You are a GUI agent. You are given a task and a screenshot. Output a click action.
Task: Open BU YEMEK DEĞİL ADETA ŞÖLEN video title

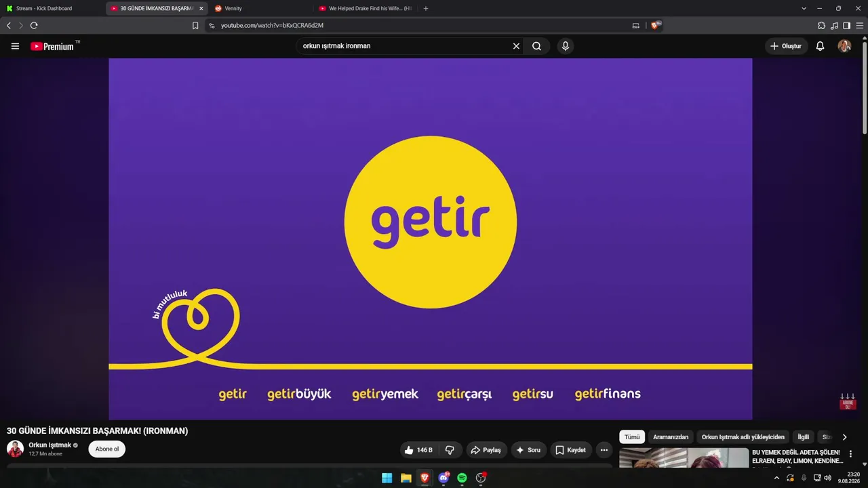(x=797, y=456)
